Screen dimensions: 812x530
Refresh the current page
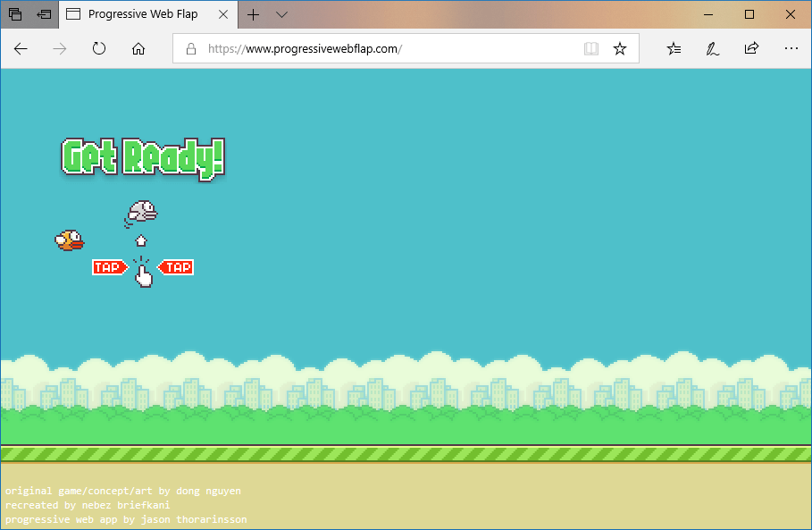(x=99, y=48)
